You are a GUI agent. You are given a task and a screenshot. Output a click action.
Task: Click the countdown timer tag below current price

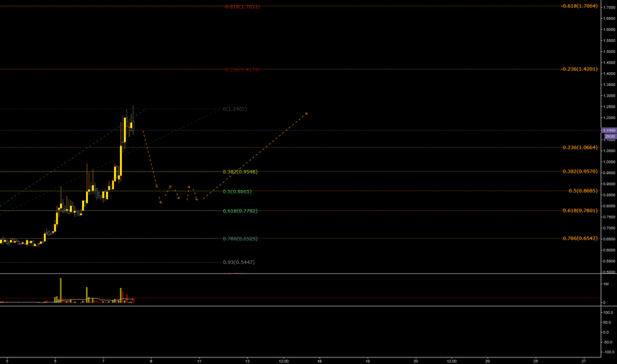[609, 136]
